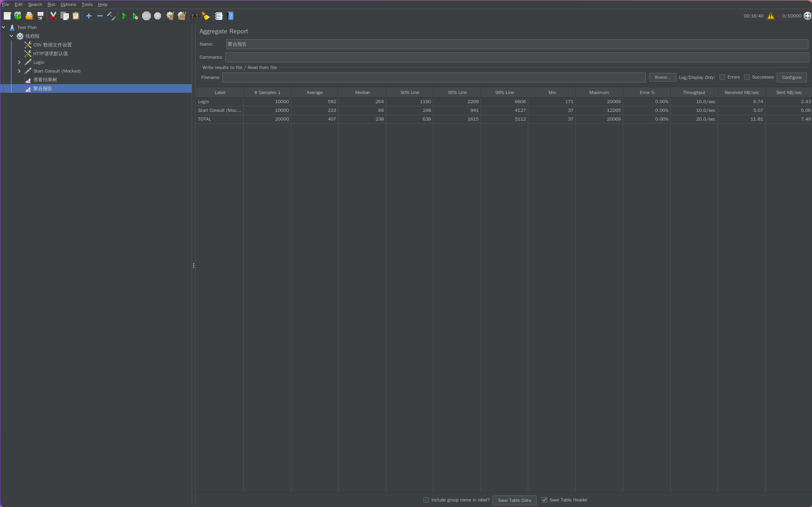
Task: Click the scissors Cut icon
Action: coord(53,16)
